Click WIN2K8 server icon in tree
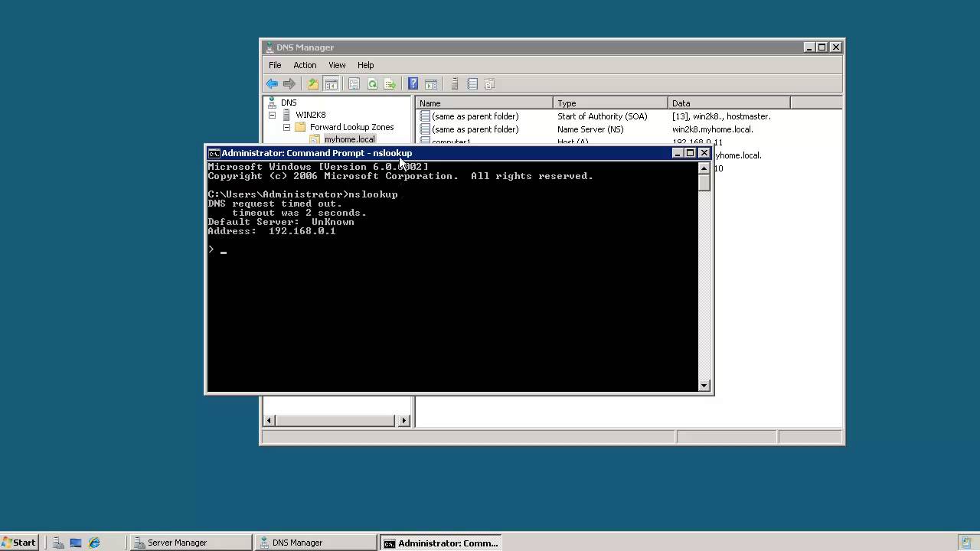980x551 pixels. pos(287,115)
